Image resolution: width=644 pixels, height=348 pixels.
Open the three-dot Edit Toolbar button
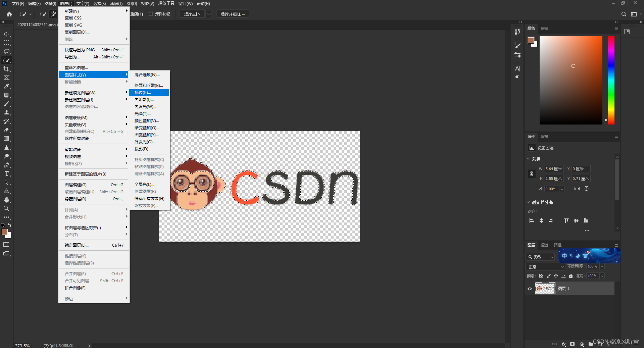click(6, 217)
